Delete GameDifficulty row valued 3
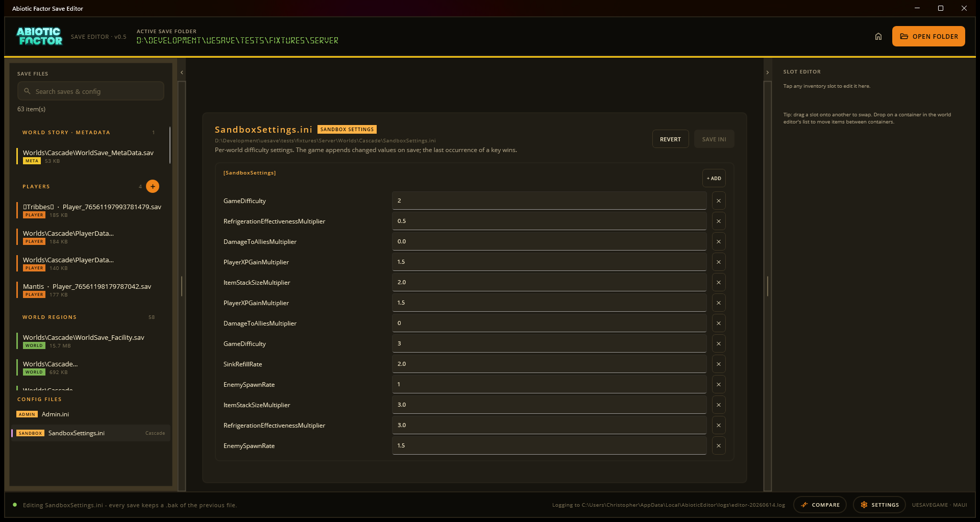The image size is (980, 522). (x=719, y=343)
